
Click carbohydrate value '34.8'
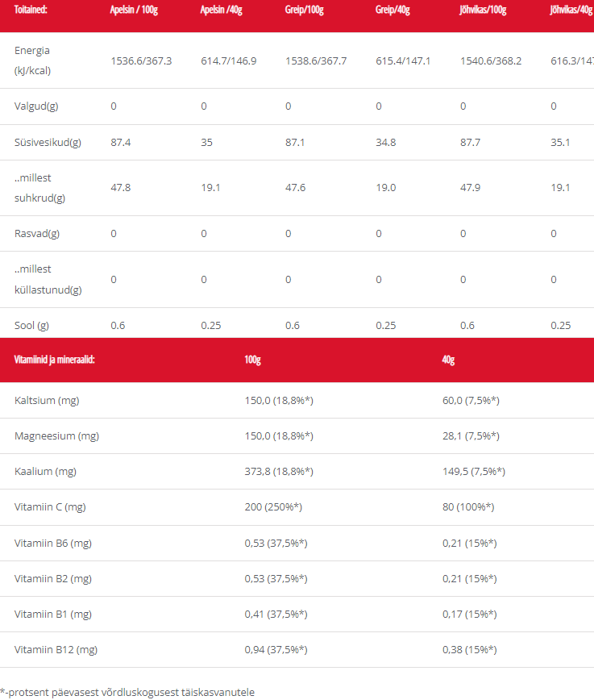[x=385, y=143]
